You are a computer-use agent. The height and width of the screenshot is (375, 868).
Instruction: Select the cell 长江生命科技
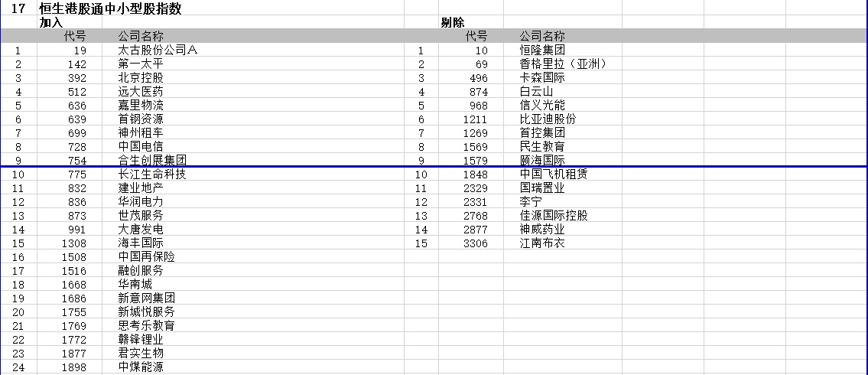[x=152, y=174]
